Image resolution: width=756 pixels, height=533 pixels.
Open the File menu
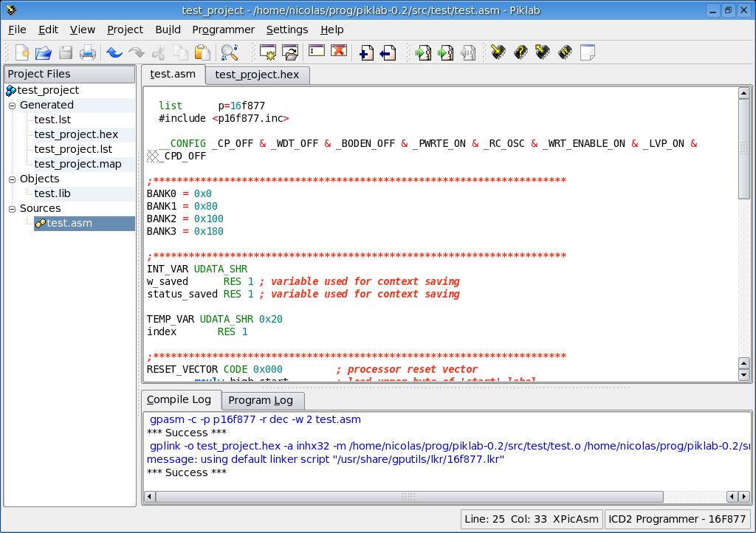pyautogui.click(x=17, y=30)
